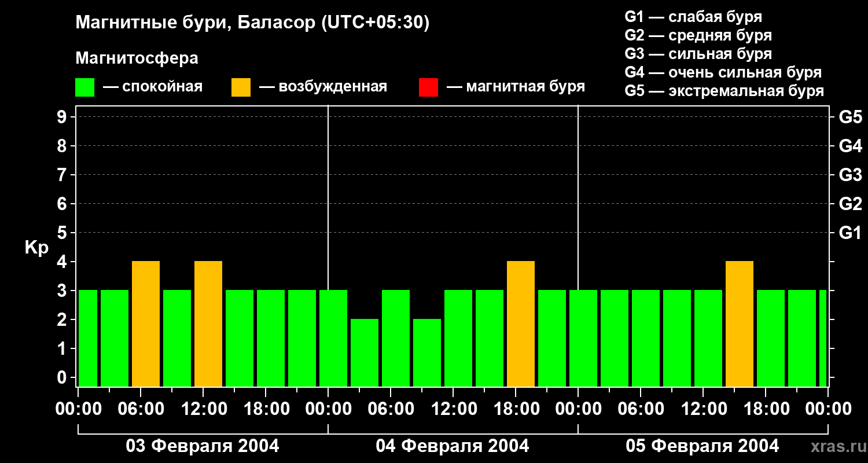This screenshot has height=463, width=868.
Task: Click the date label '03 Февраля 2004'
Action: pos(203,446)
